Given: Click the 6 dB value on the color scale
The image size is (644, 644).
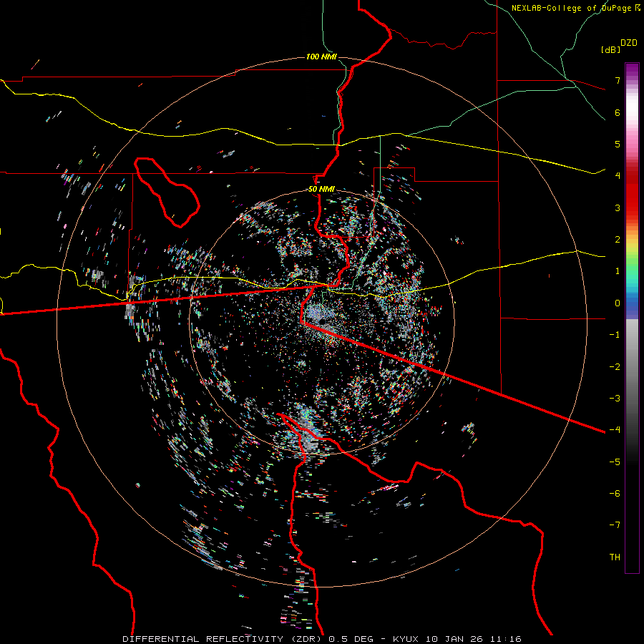Looking at the screenshot, I should point(618,113).
